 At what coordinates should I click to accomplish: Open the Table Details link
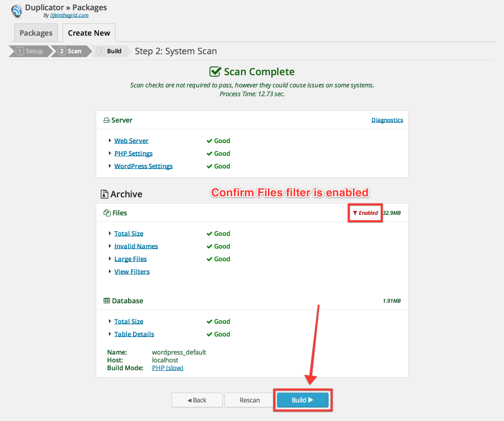134,334
